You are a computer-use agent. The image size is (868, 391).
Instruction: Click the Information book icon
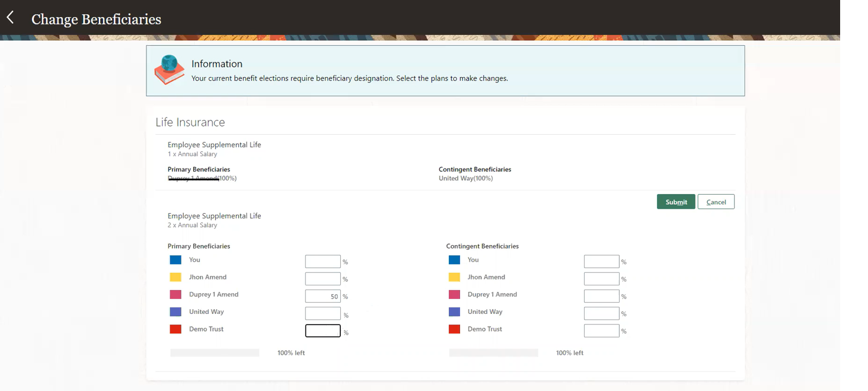coord(169,69)
